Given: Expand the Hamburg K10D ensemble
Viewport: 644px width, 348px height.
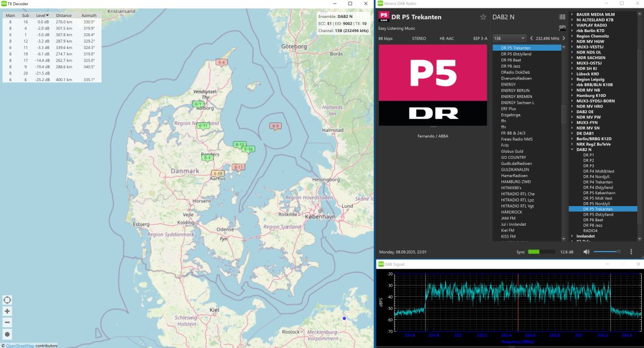Looking at the screenshot, I should [x=572, y=95].
